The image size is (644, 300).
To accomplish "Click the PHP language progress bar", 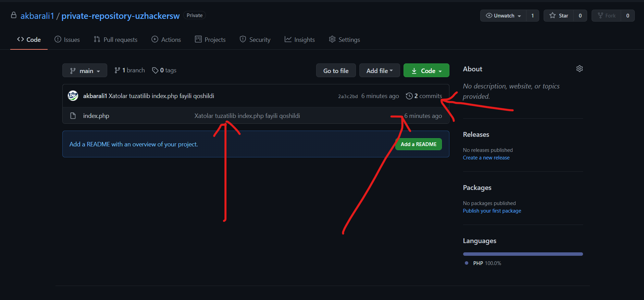I will pyautogui.click(x=523, y=254).
